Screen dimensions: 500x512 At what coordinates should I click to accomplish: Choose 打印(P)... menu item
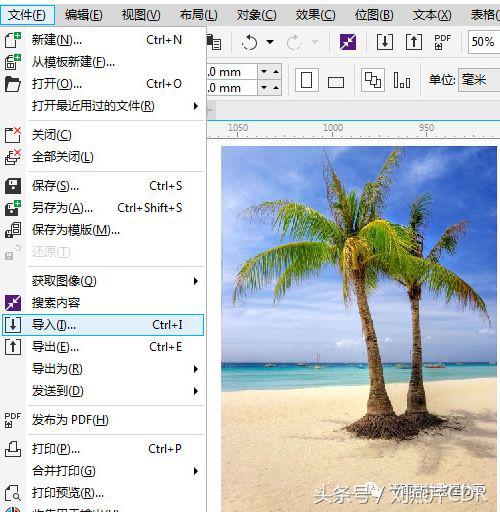pos(103,449)
